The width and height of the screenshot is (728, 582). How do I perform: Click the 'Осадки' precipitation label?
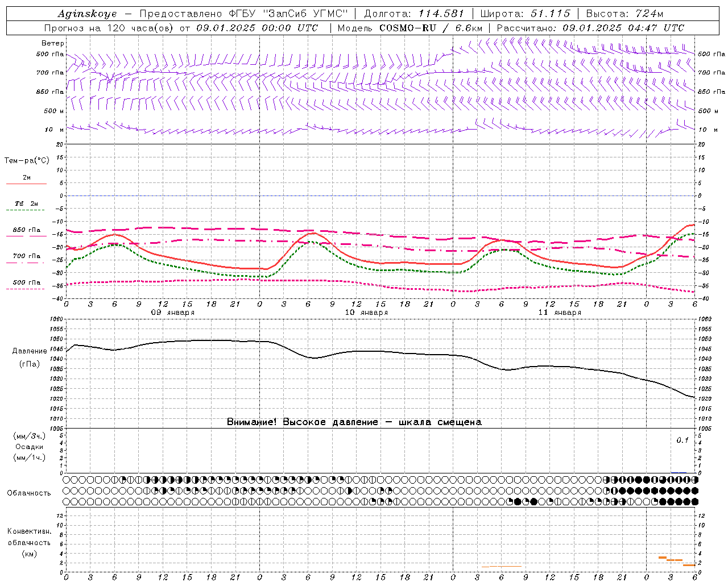tap(30, 447)
